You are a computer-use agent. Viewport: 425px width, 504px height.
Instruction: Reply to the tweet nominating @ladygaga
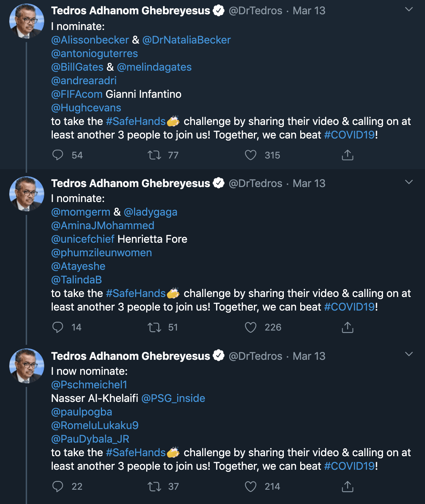(58, 327)
